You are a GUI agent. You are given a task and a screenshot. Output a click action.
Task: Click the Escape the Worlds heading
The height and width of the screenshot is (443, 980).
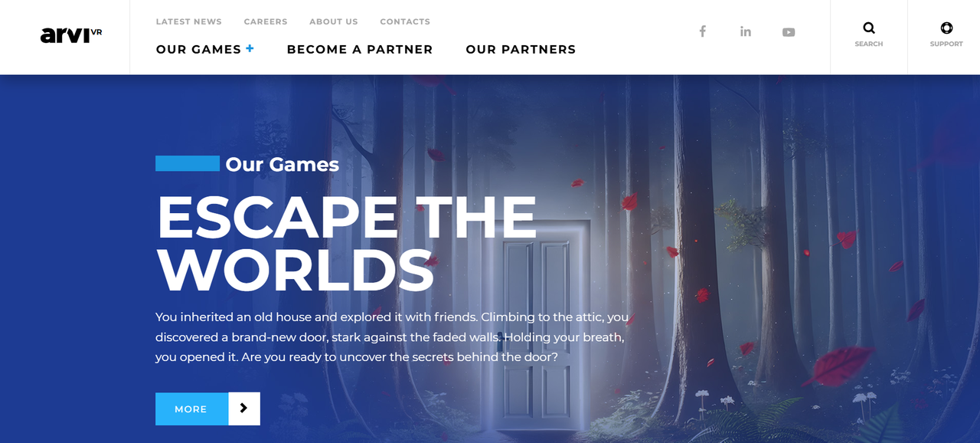click(347, 243)
